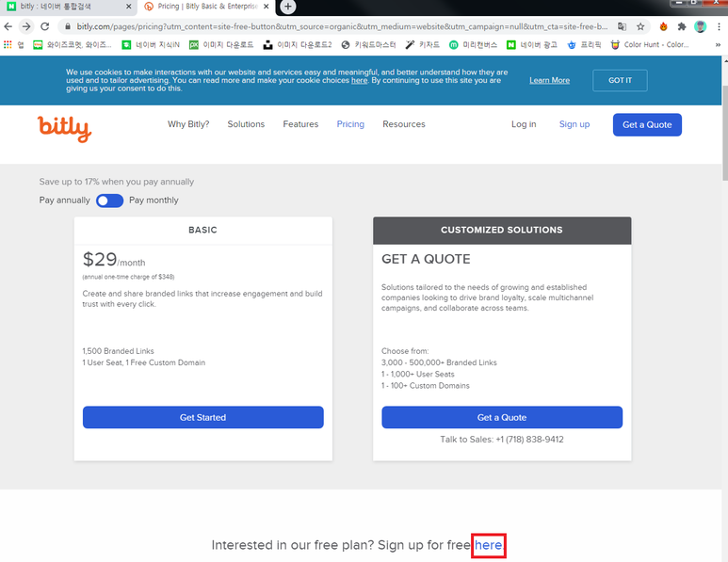
Task: Open the extensions puzzle icon
Action: [682, 26]
